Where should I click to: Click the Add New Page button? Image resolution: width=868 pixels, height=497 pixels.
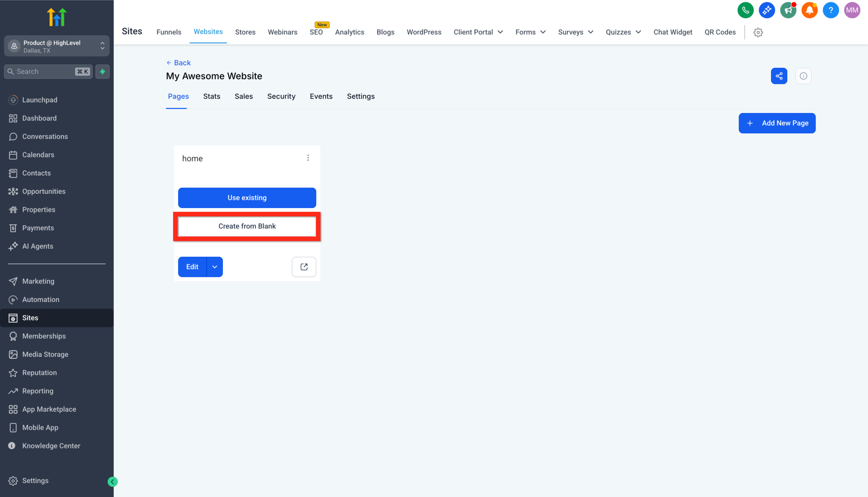777,123
